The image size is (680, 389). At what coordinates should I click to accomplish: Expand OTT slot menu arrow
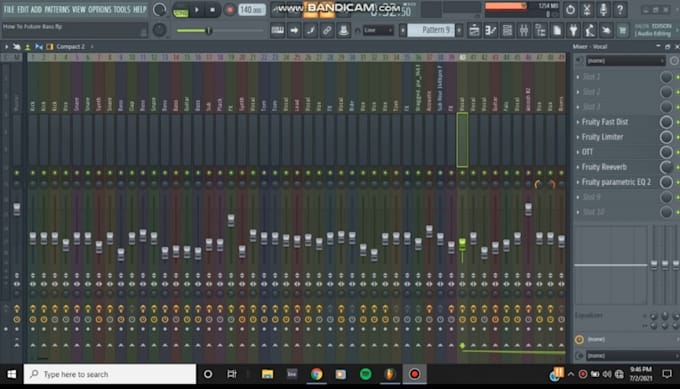pos(578,152)
